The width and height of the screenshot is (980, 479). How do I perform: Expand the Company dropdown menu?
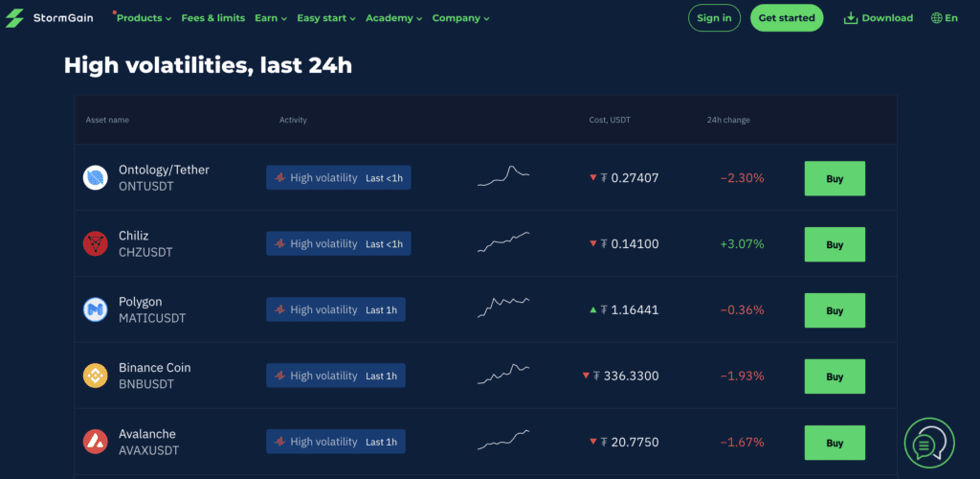click(460, 18)
